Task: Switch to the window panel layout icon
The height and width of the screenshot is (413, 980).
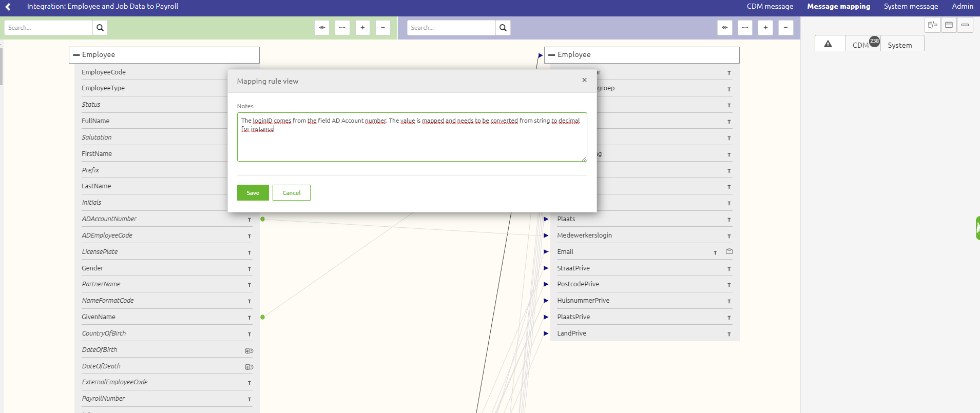Action: pos(949,25)
